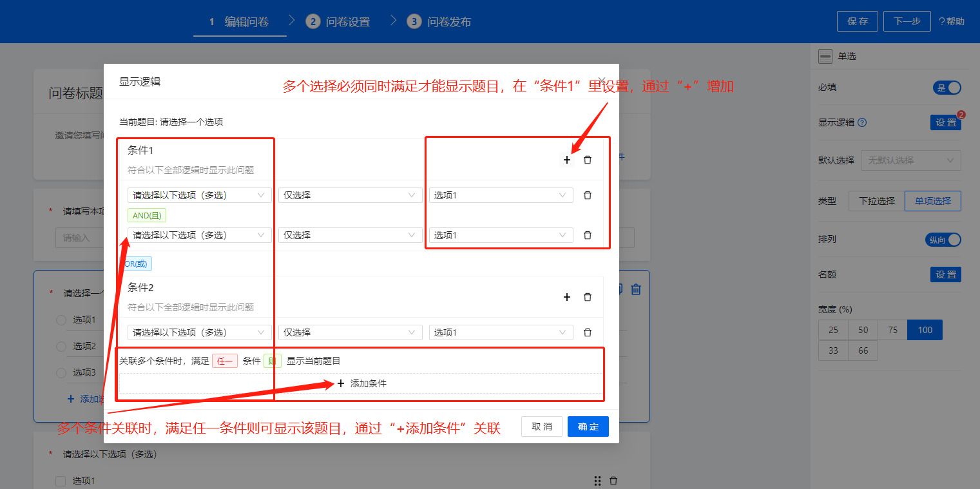Open the first 仅选择 dropdown in 条件1
The width and height of the screenshot is (980, 489).
point(350,195)
